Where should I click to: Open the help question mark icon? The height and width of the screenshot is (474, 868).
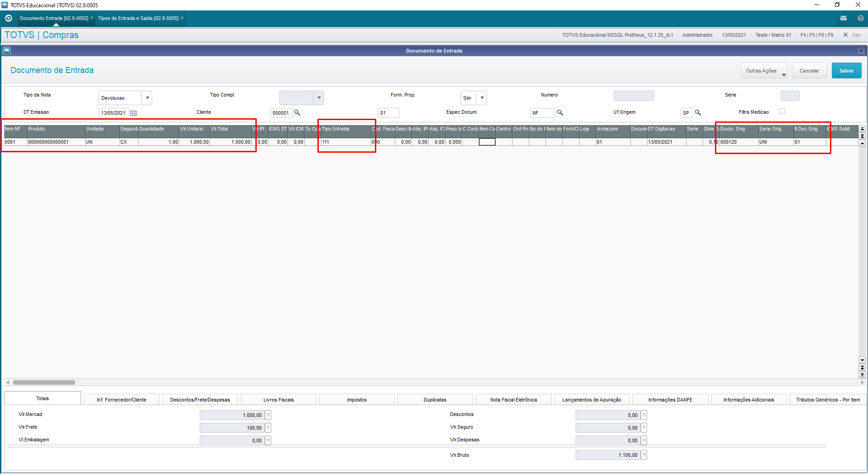point(861,18)
